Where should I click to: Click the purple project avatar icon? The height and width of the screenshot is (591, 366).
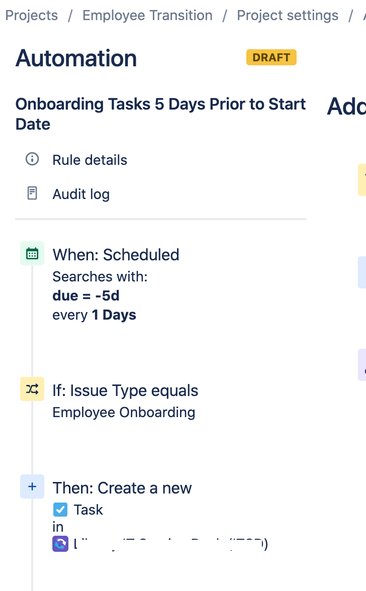click(60, 544)
